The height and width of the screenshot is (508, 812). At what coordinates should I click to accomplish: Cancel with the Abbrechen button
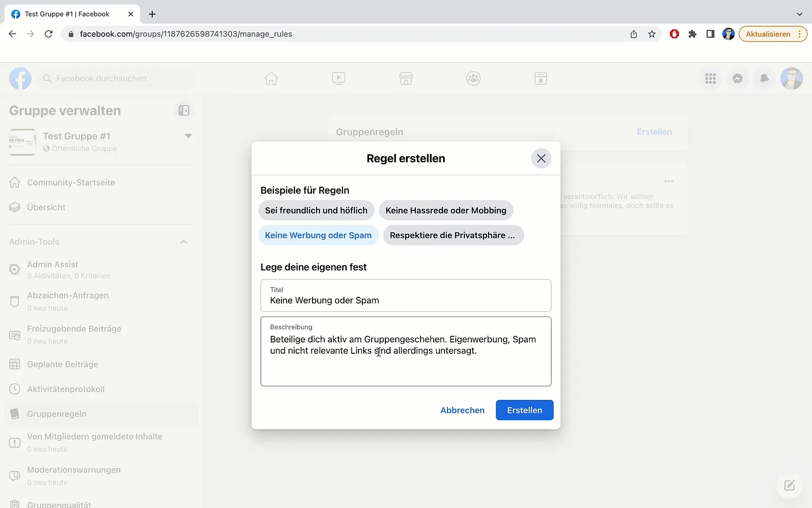462,410
